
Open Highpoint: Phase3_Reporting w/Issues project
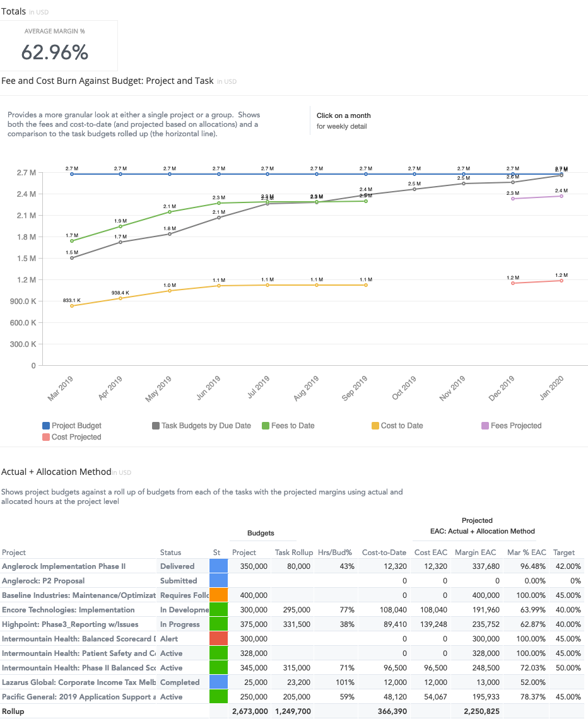point(70,624)
